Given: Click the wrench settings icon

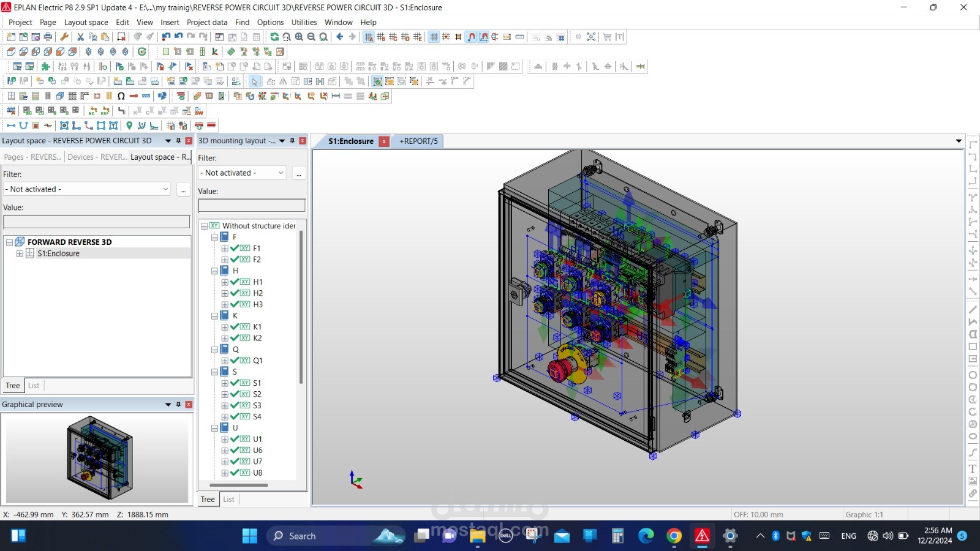Looking at the screenshot, I should coord(64,37).
